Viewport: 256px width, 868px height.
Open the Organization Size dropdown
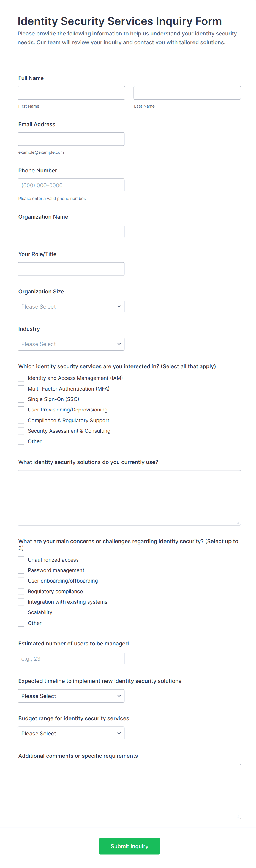tap(71, 306)
